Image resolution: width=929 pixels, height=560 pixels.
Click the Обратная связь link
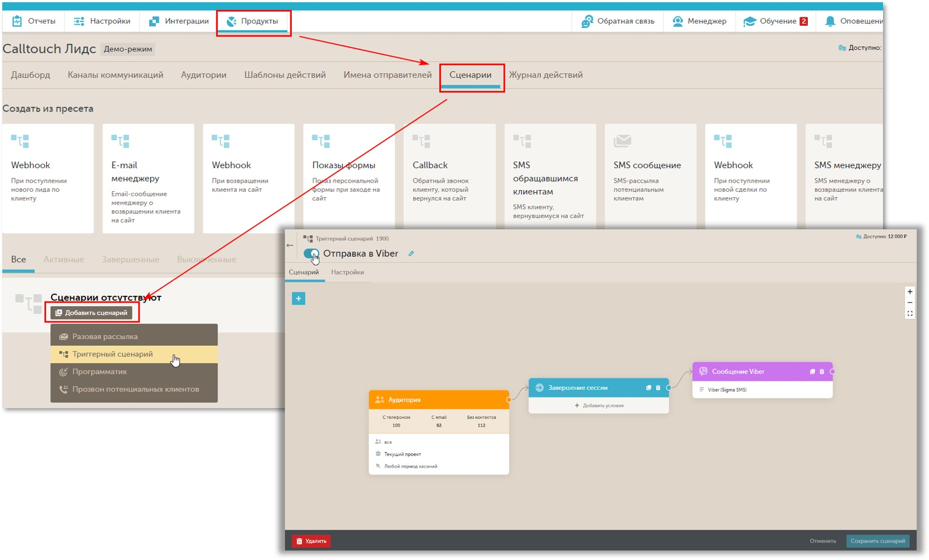pos(618,21)
